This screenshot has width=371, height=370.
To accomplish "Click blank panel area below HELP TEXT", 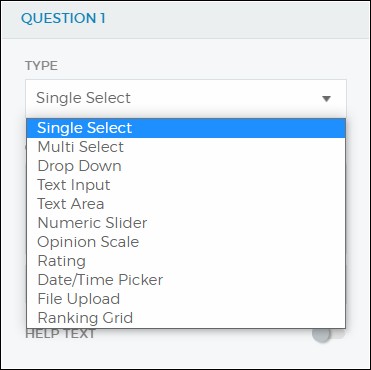I will (185, 355).
